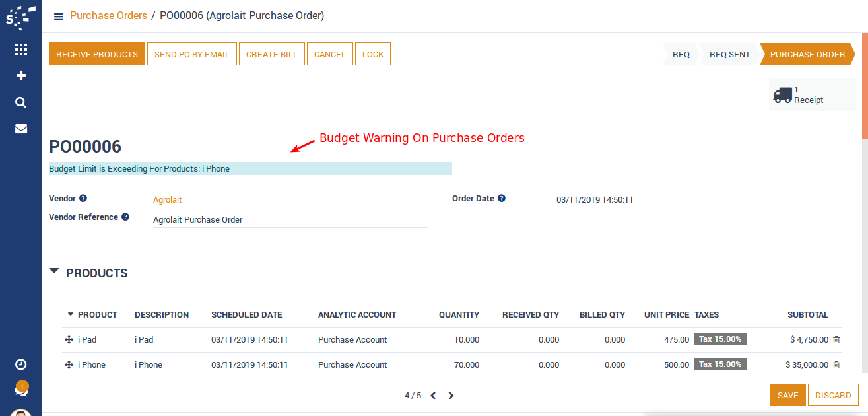The image size is (868, 416).
Task: Edit the Vendor Reference input field
Action: pos(290,219)
